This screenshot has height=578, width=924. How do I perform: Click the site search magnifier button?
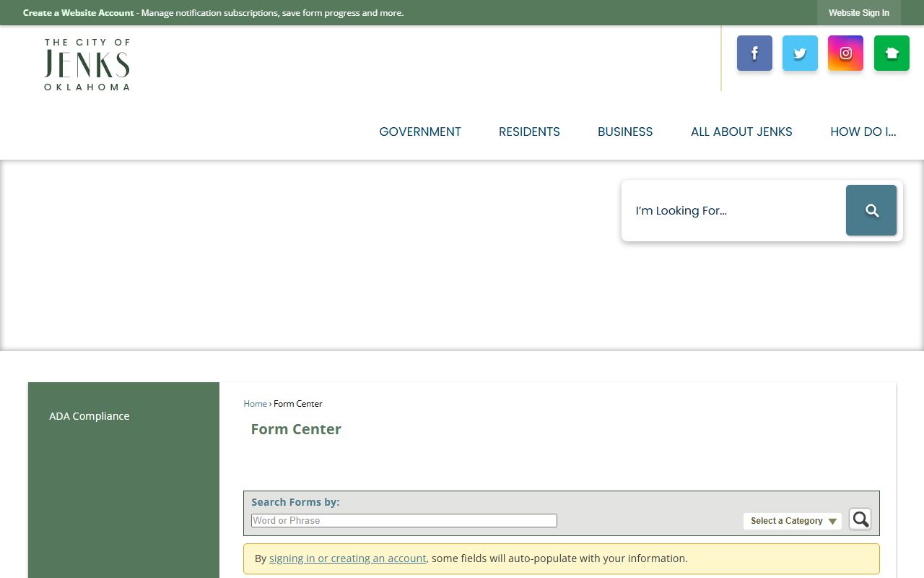coord(871,210)
